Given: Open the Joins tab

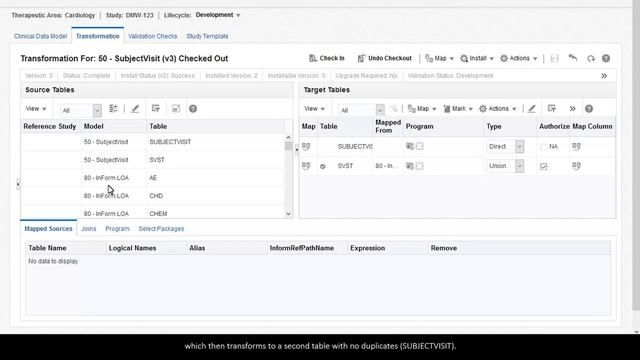Looking at the screenshot, I should (89, 229).
